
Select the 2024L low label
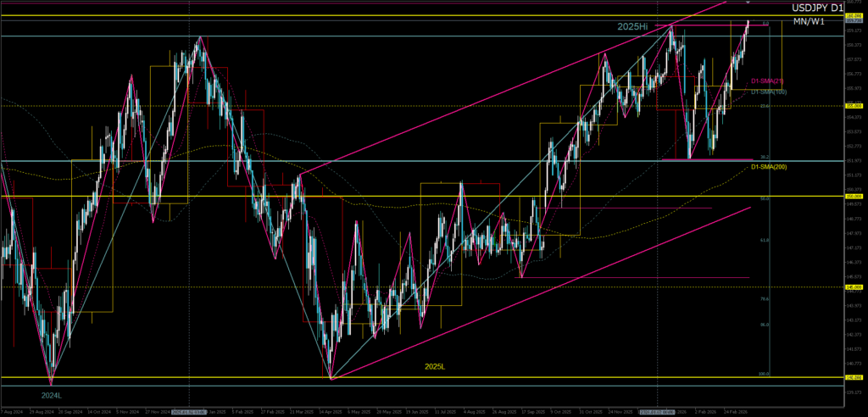52,395
